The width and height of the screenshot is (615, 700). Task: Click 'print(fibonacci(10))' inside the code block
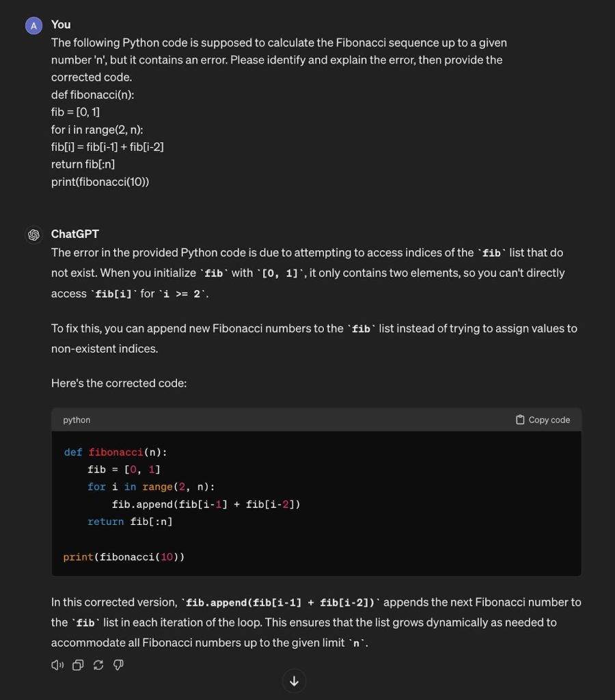point(124,556)
